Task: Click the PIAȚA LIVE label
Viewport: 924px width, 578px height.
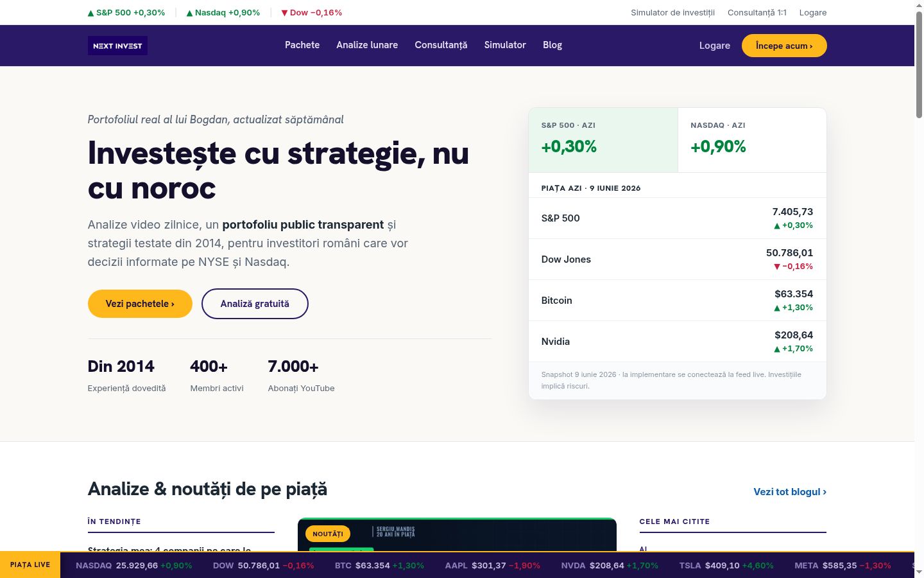Action: pyautogui.click(x=30, y=565)
